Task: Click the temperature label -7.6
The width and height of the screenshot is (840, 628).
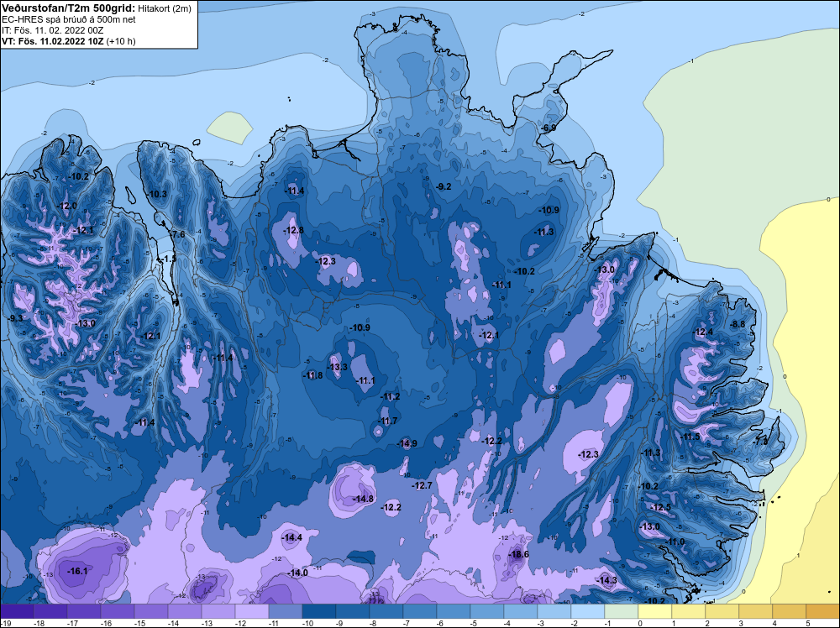Action: tap(177, 234)
